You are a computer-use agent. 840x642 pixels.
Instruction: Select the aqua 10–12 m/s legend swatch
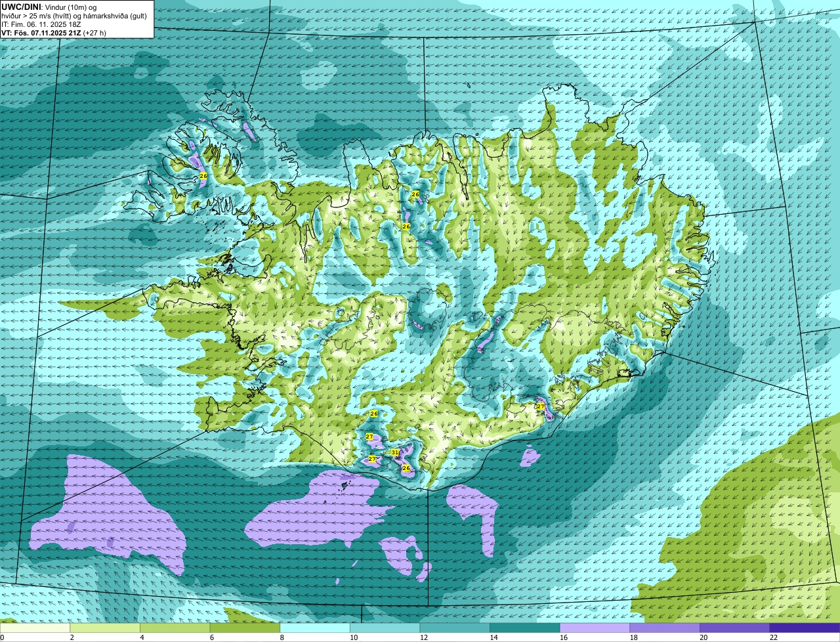click(385, 628)
